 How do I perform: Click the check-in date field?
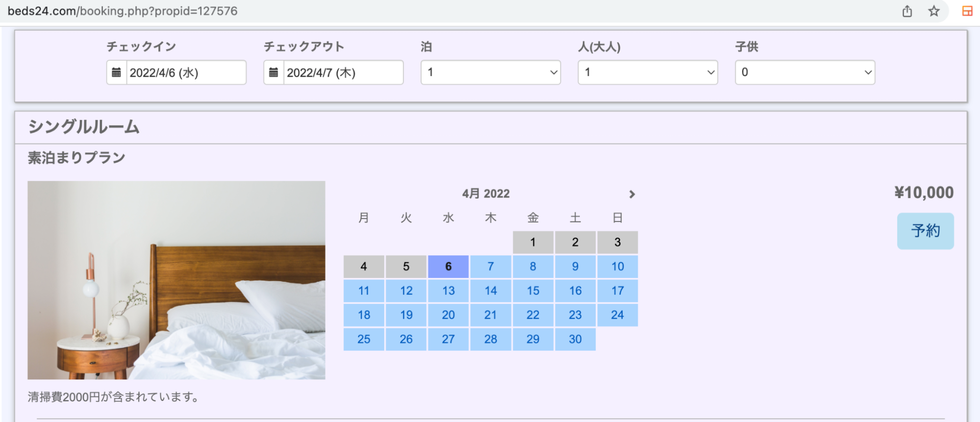coord(186,73)
